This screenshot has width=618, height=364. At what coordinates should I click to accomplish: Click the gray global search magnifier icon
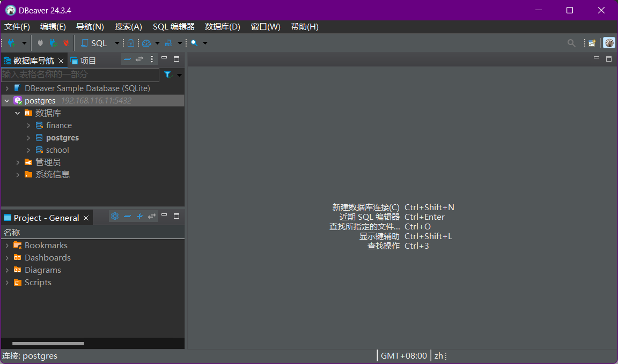click(571, 43)
